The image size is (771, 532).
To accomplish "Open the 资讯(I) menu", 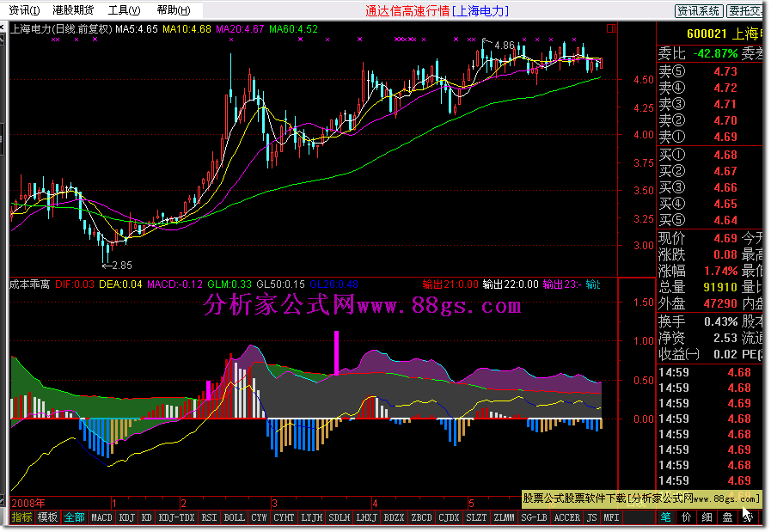I will 24,9.
